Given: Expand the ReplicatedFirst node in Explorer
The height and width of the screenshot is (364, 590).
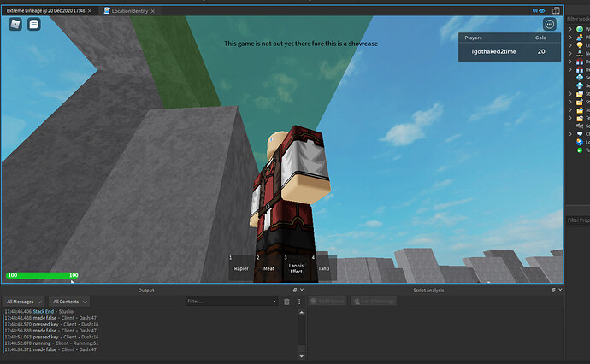Looking at the screenshot, I should pos(570,62).
